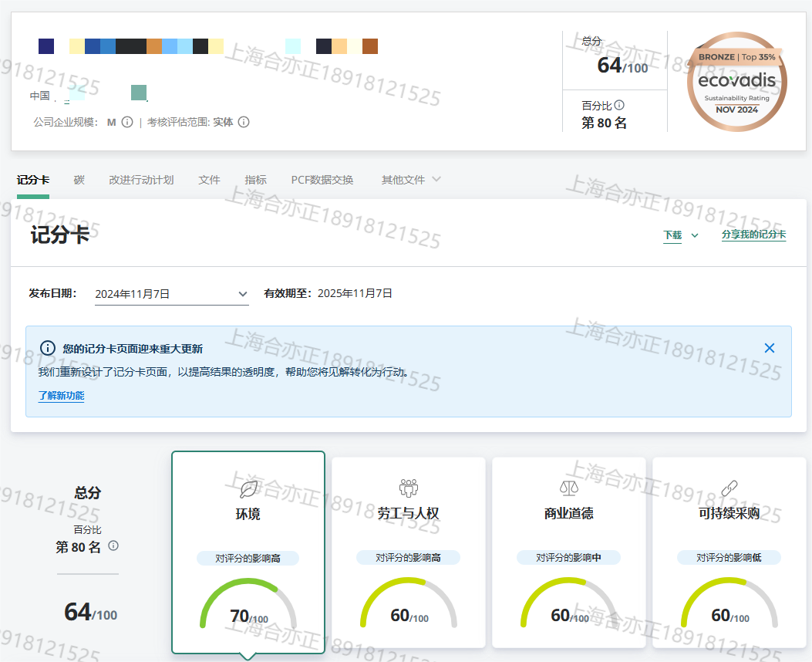Open the 改进行动计划 tab
This screenshot has width=812, height=662.
(x=141, y=180)
